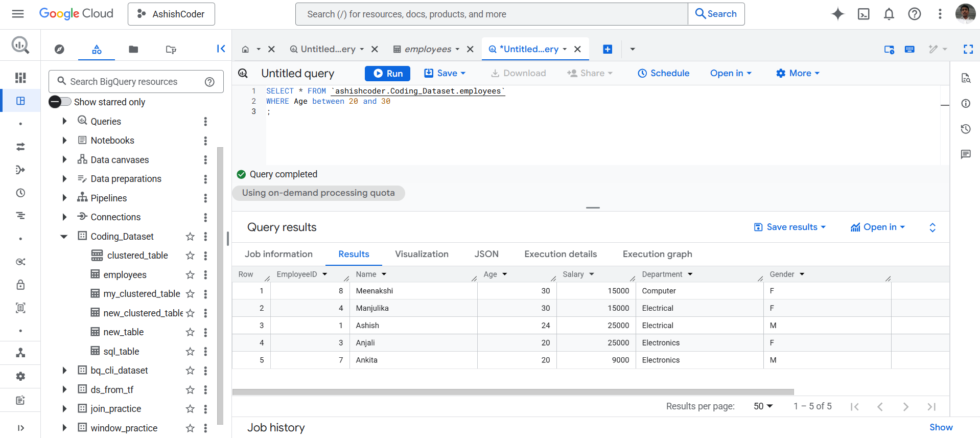Open the main navigation hamburger menu
Screen dimensions: 980x438
click(18, 14)
